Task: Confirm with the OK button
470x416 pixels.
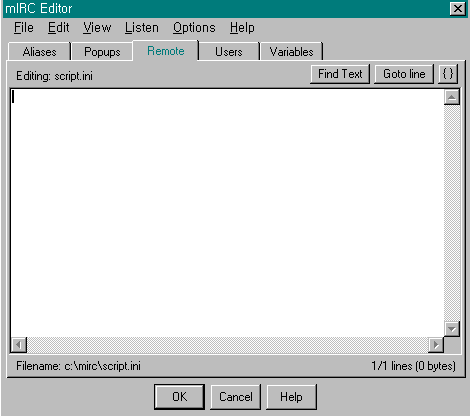Action: [x=179, y=397]
